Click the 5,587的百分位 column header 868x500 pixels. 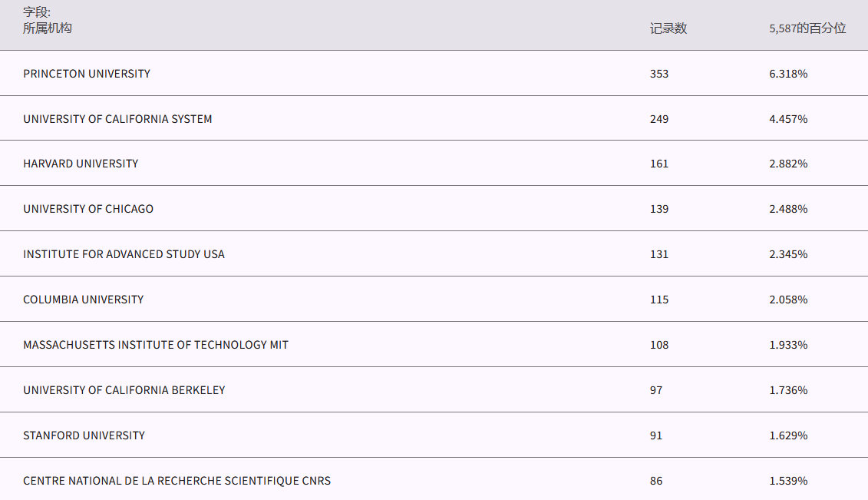[807, 28]
